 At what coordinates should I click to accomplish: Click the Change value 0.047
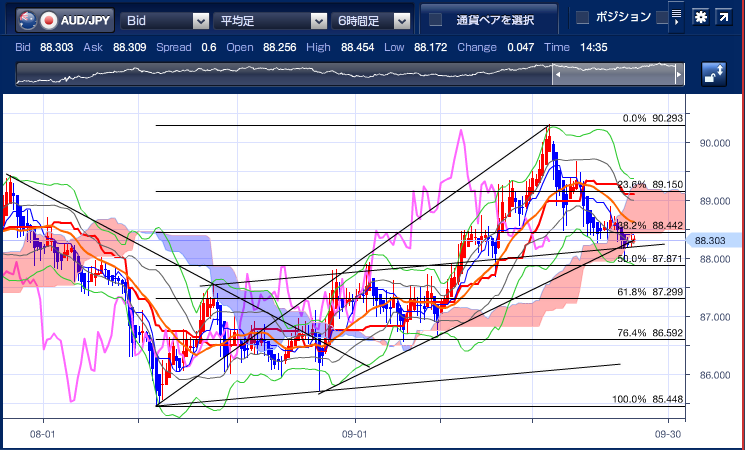point(520,47)
